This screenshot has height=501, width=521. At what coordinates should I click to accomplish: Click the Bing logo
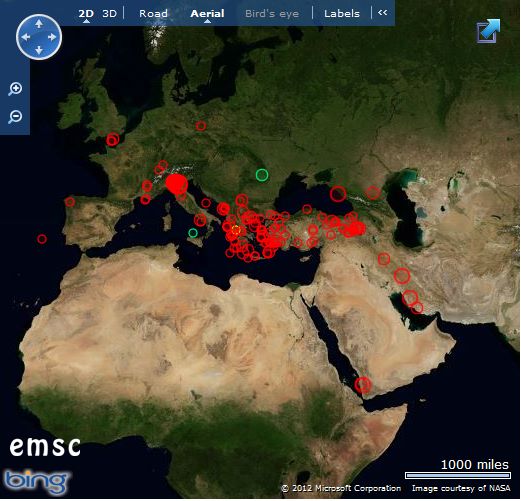(36, 482)
